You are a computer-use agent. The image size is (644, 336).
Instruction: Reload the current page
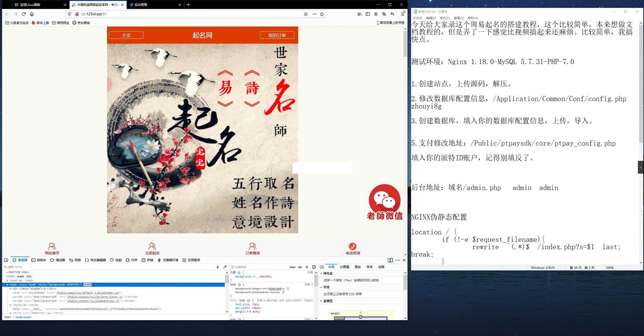click(x=24, y=14)
